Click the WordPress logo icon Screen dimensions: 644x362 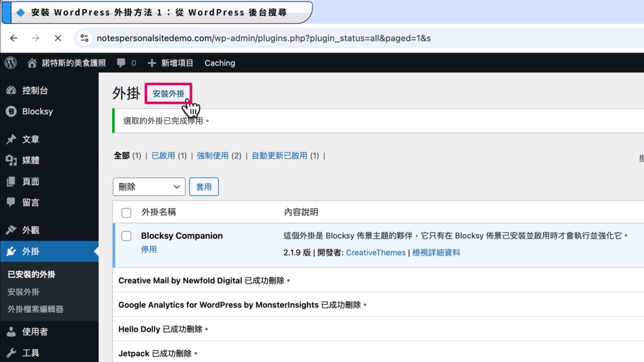pyautogui.click(x=11, y=63)
